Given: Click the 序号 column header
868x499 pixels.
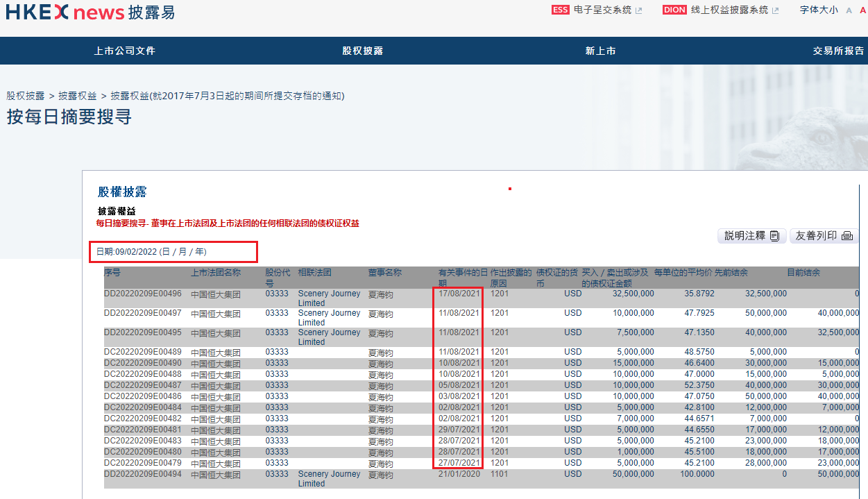Looking at the screenshot, I should (x=112, y=273).
